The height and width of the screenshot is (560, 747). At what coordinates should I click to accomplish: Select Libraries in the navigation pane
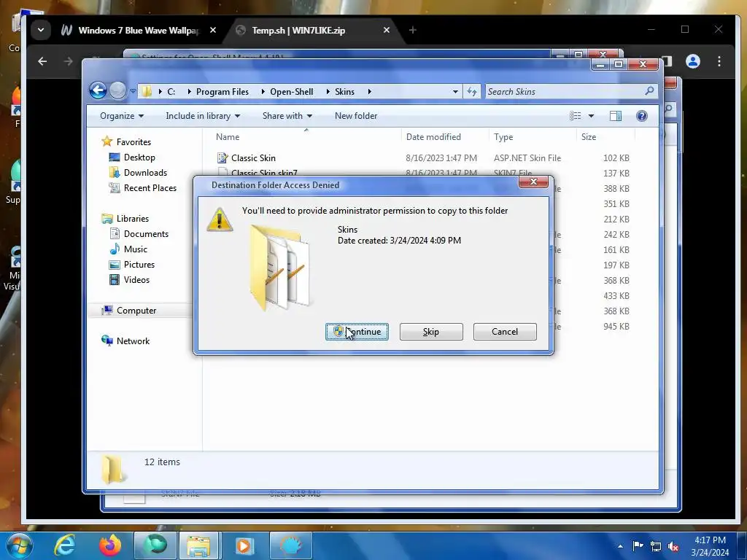(x=125, y=219)
